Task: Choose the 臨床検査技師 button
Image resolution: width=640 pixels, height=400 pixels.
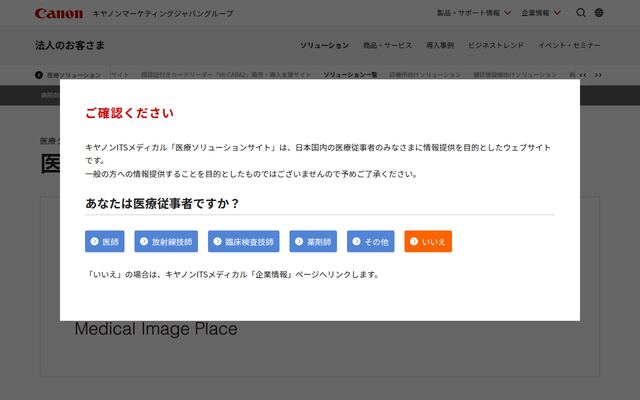Action: [244, 241]
